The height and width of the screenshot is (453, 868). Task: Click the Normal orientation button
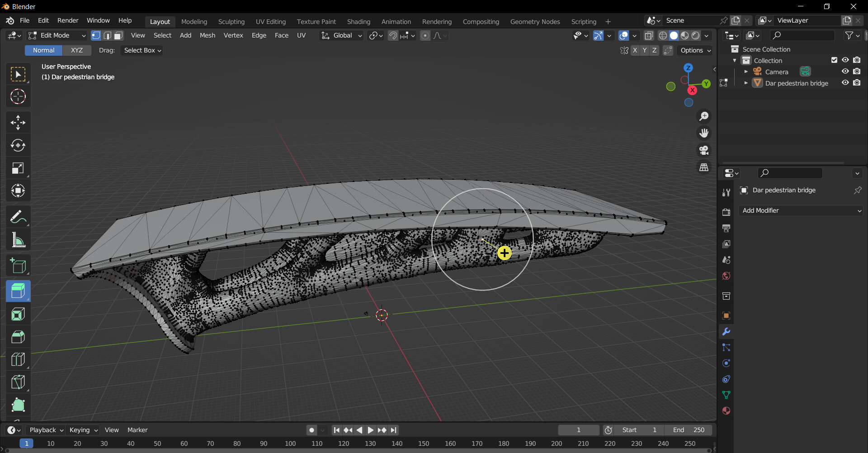(x=43, y=50)
